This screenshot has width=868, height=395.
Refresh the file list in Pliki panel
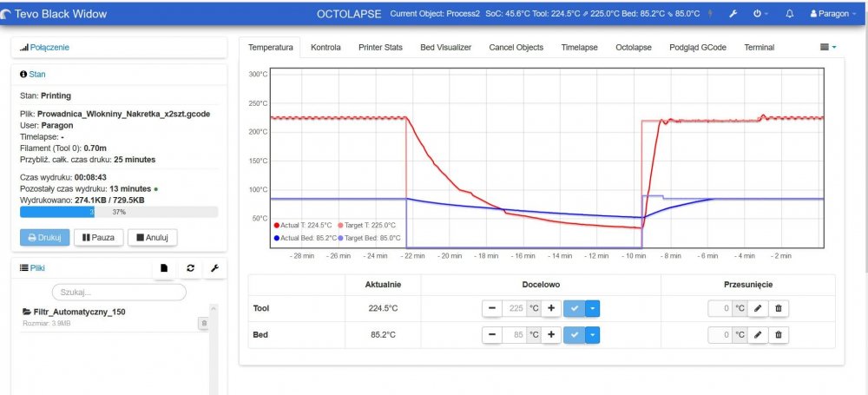(190, 269)
